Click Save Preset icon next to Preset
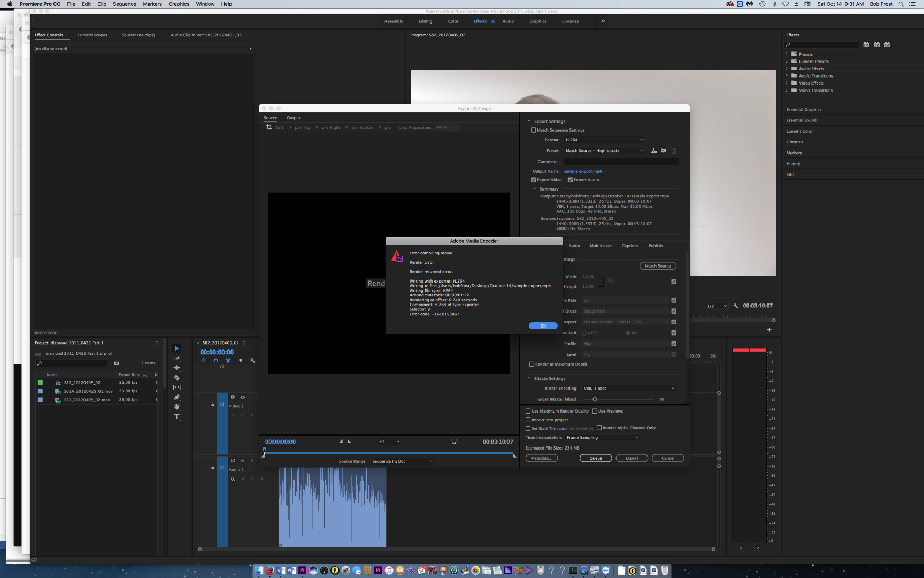Screen dimensions: 924x578 tap(653, 151)
